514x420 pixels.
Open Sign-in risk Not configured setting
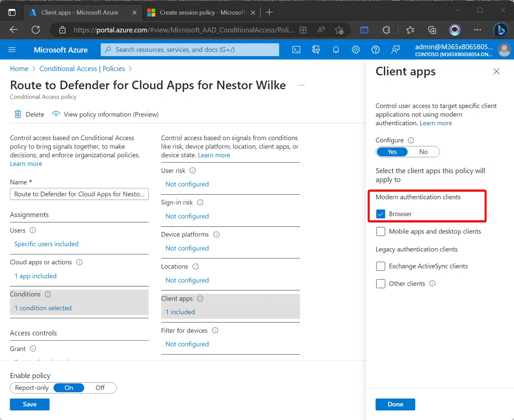pos(187,216)
